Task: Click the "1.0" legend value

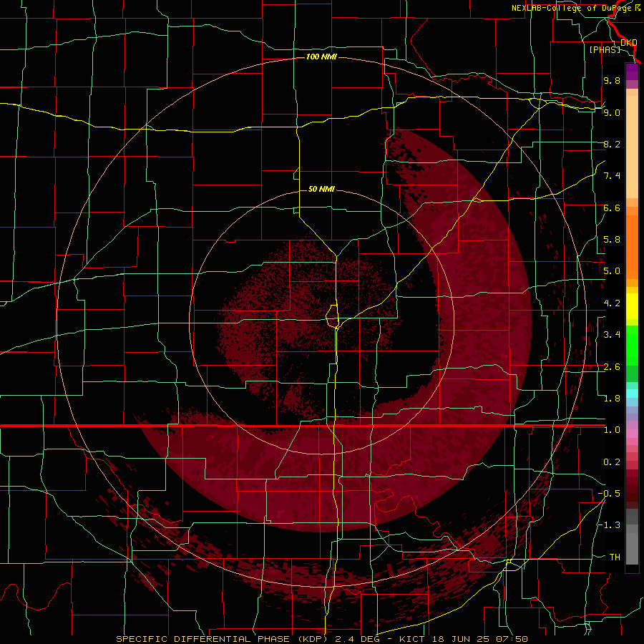Action: 612,430
